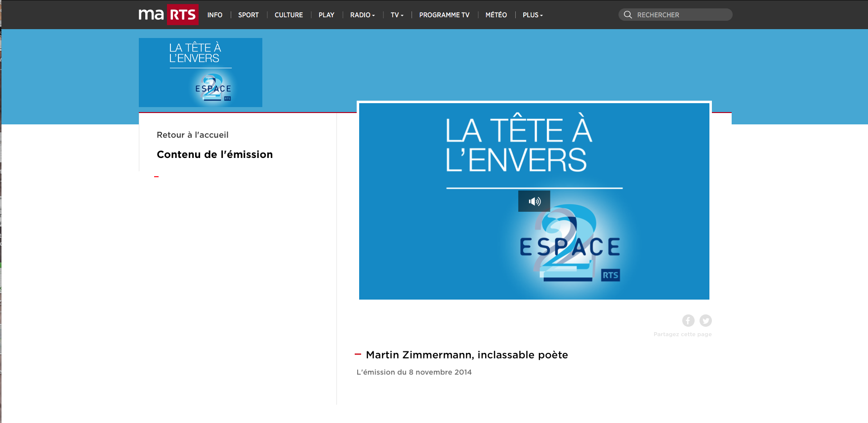Viewport: 868px width, 423px height.
Task: Open the PLAY section
Action: 327,15
